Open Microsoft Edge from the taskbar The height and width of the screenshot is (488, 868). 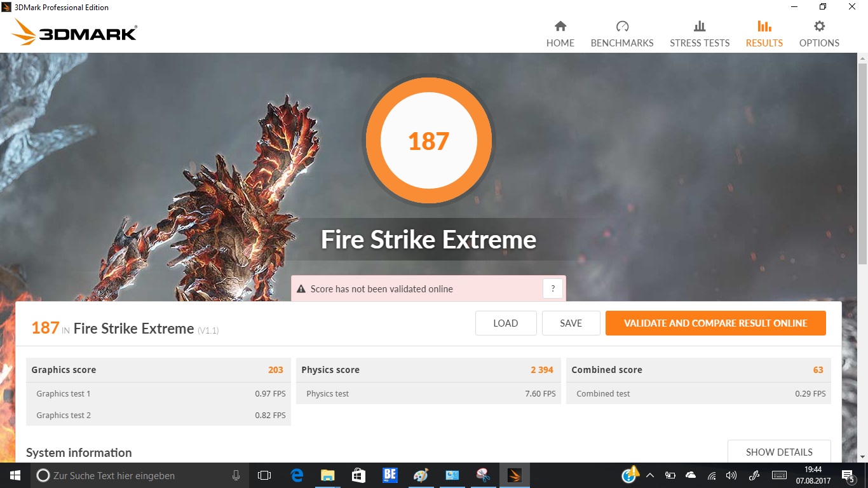pos(297,475)
